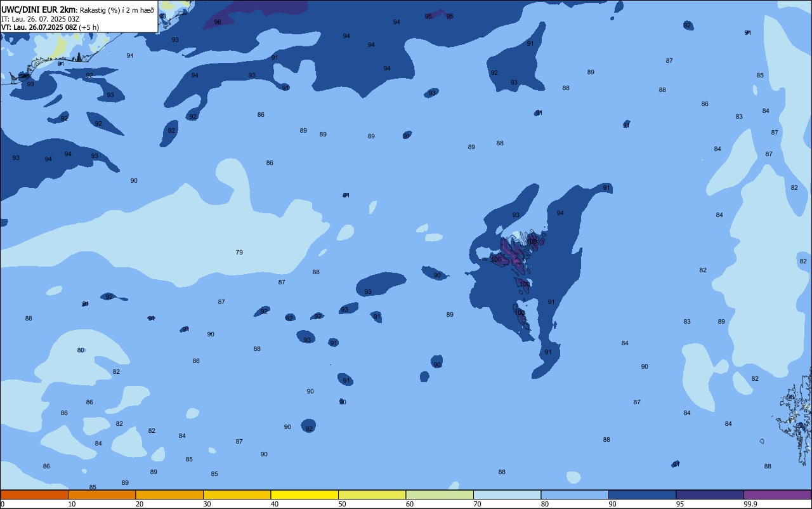Viewport: 812px width, 509px height.
Task: Pick the 70–80 pale blue legend swatch
Action: pyautogui.click(x=507, y=494)
